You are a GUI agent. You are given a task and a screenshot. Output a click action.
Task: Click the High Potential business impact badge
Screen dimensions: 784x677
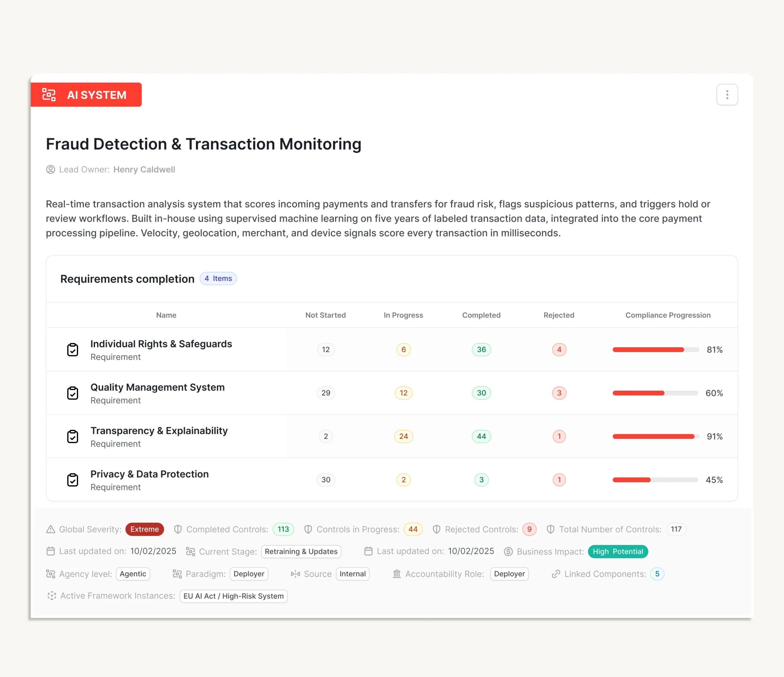tap(618, 551)
